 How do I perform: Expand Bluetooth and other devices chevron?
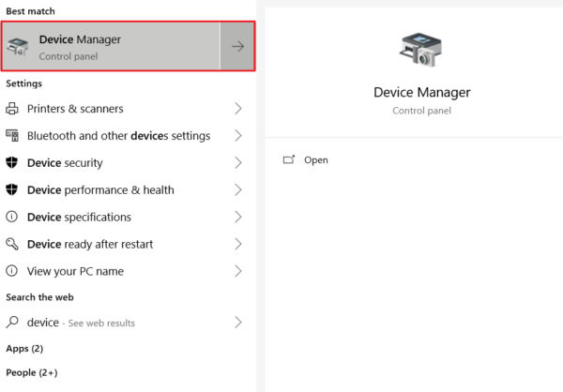click(x=238, y=136)
